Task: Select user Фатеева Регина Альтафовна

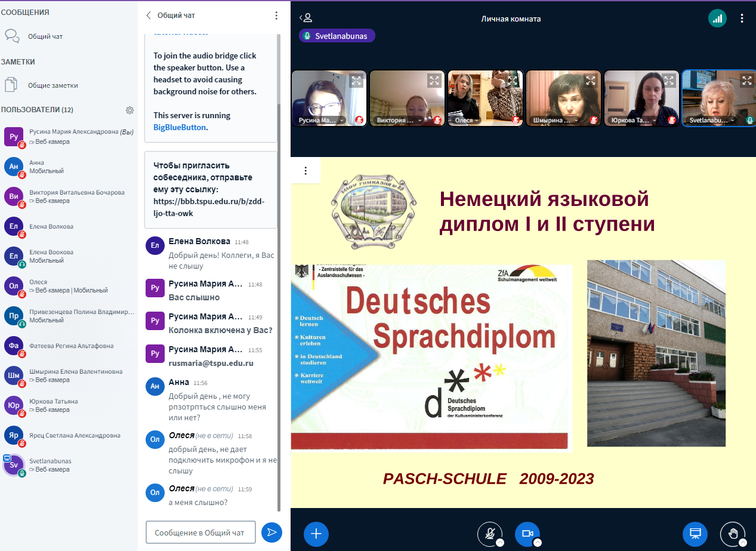Action: pyautogui.click(x=69, y=346)
